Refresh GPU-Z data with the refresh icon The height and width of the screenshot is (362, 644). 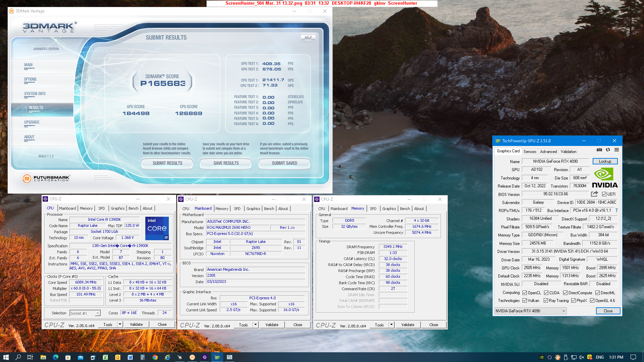point(608,150)
